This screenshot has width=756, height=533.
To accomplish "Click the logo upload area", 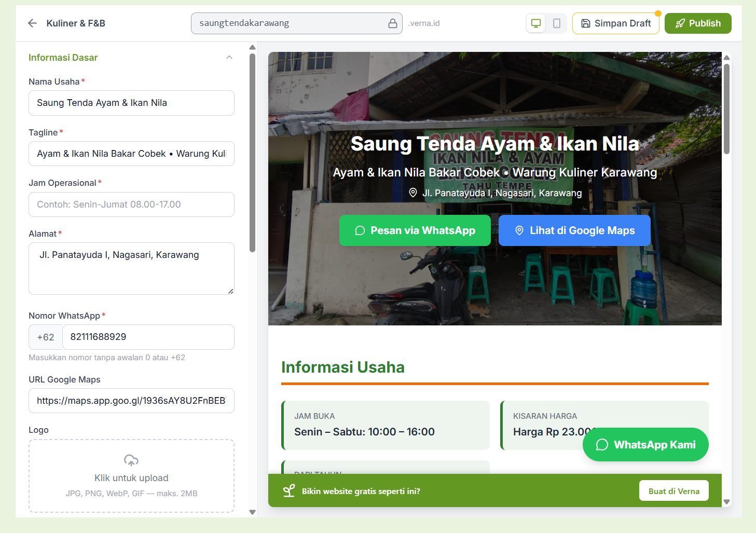I will point(131,476).
